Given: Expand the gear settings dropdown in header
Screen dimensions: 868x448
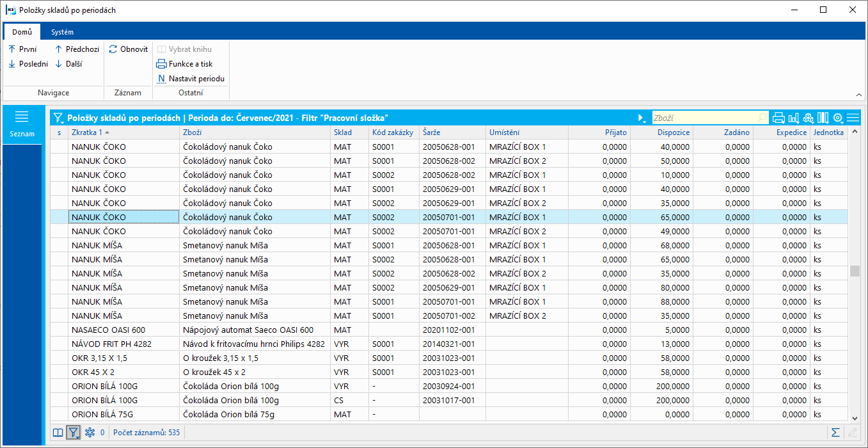Looking at the screenshot, I should coord(838,118).
